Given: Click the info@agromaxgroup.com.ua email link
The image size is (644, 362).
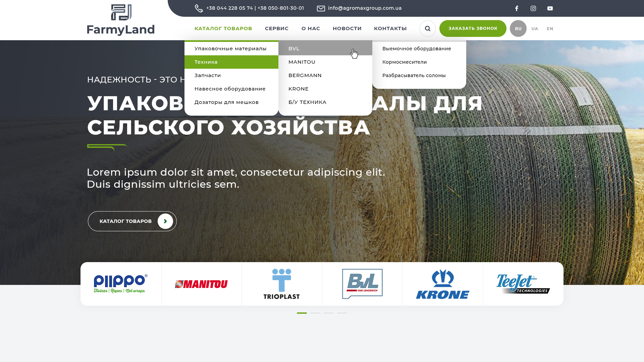Looking at the screenshot, I should click(365, 8).
